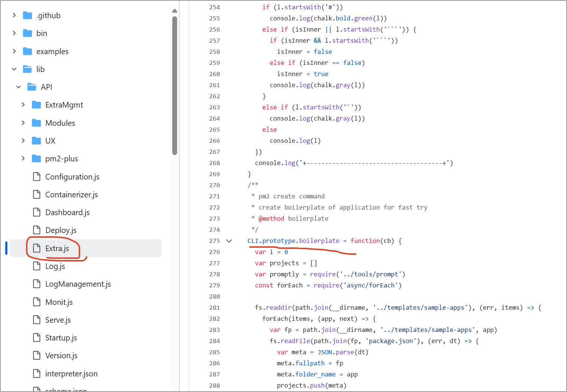Click line number 275 in the gutter
The width and height of the screenshot is (567, 392).
pyautogui.click(x=215, y=241)
